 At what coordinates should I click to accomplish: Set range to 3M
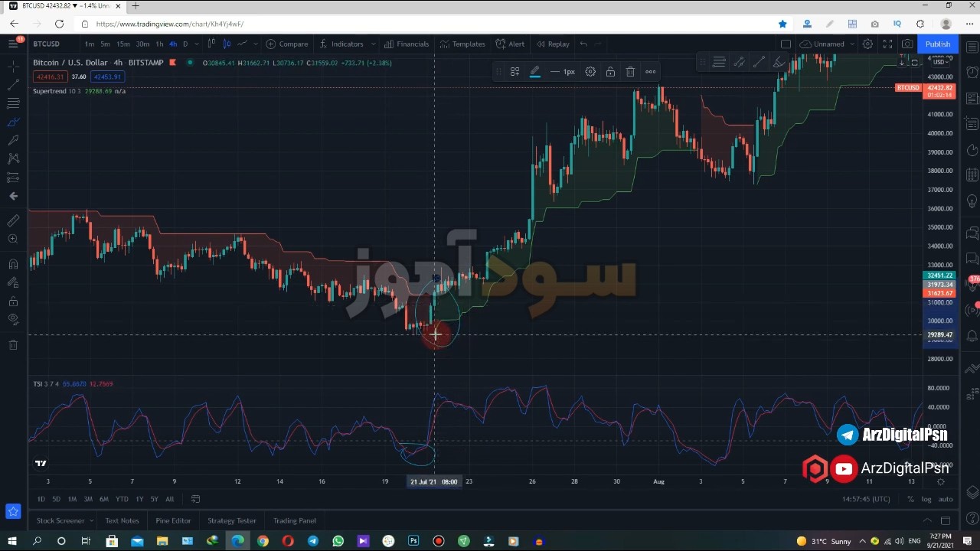click(x=88, y=499)
